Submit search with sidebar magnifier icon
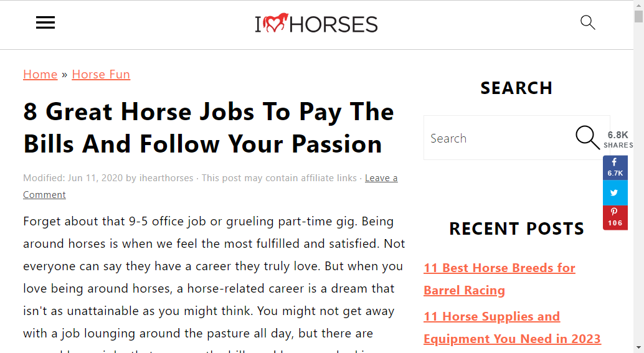Screen dimensions: 644x353 tap(587, 138)
